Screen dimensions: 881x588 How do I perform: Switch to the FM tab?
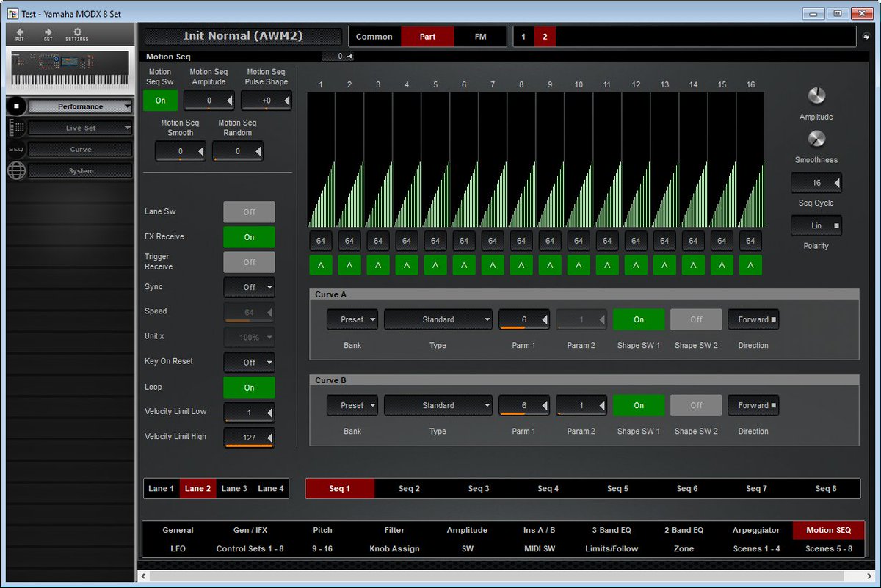coord(481,37)
